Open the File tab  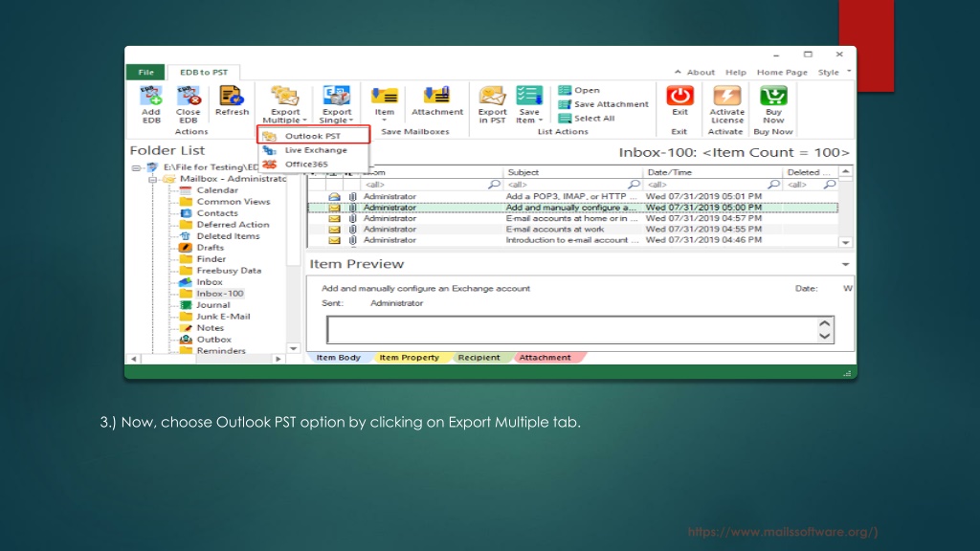145,72
